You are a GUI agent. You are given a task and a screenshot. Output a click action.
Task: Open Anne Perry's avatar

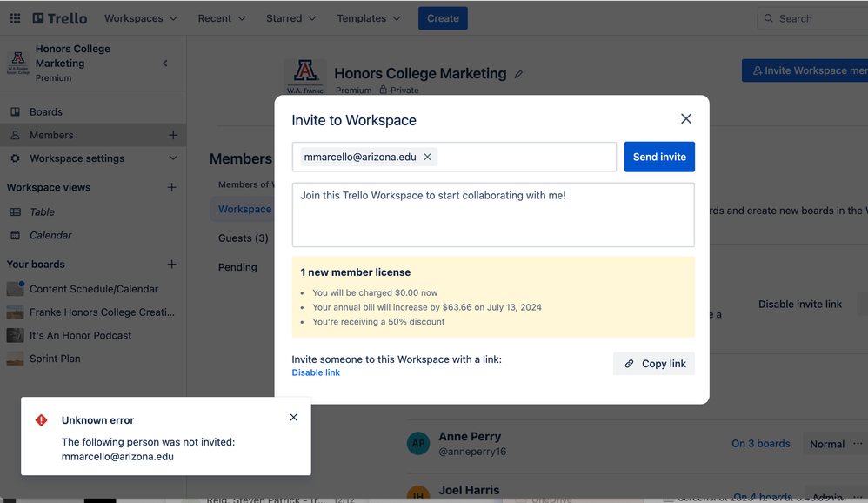tap(418, 444)
